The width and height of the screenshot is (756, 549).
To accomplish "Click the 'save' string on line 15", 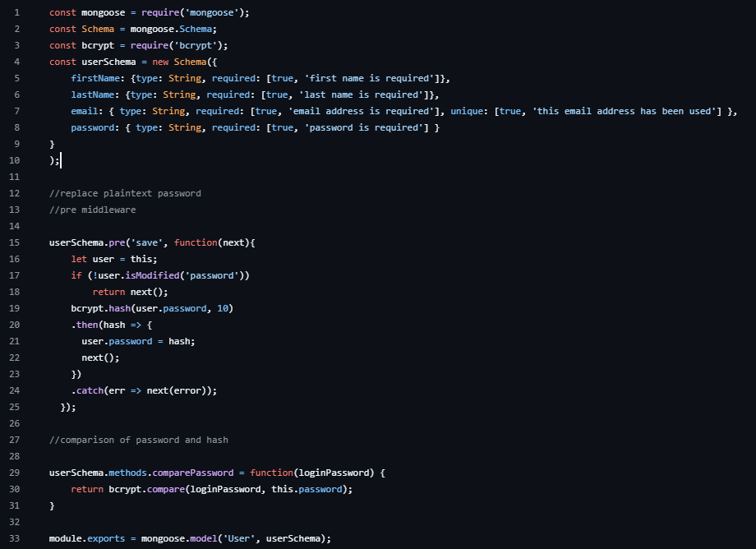I will tap(146, 242).
